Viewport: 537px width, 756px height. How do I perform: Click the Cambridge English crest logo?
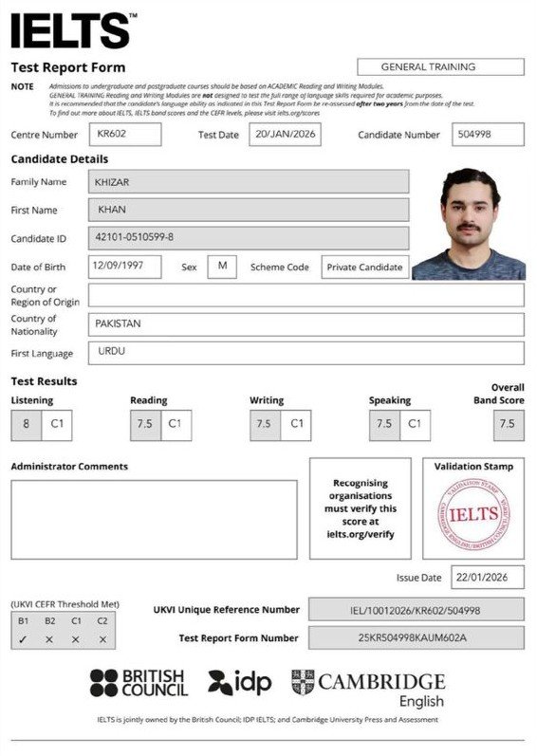[x=303, y=682]
